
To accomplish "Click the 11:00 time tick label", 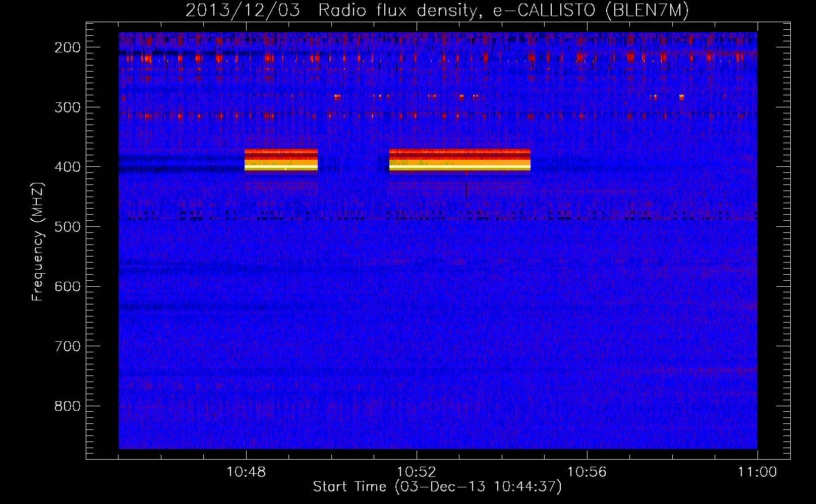I will click(x=757, y=472).
